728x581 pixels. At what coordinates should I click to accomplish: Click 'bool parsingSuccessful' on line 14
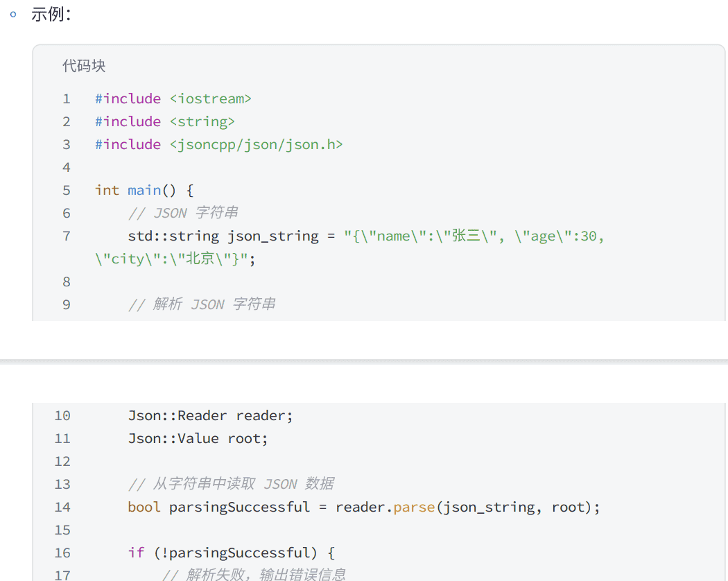coord(218,507)
